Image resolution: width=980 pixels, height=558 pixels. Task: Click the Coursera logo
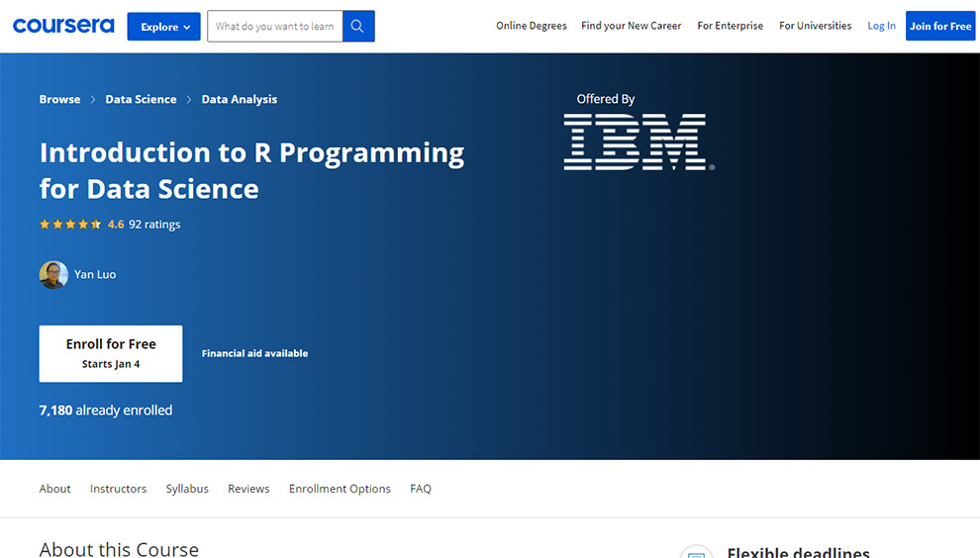point(63,26)
